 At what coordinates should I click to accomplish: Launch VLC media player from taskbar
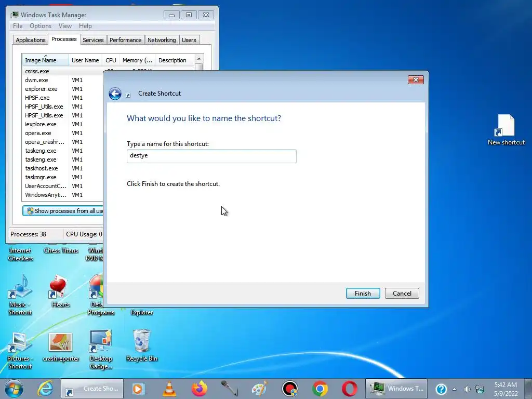click(169, 389)
